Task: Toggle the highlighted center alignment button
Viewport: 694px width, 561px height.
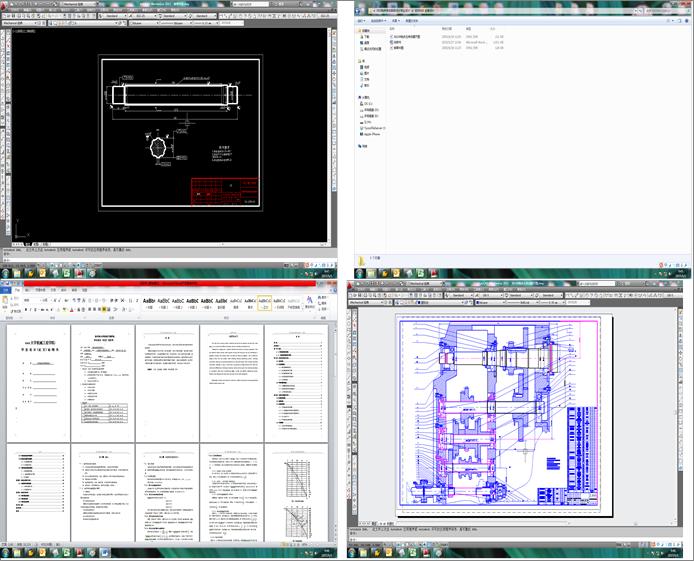Action: click(104, 310)
